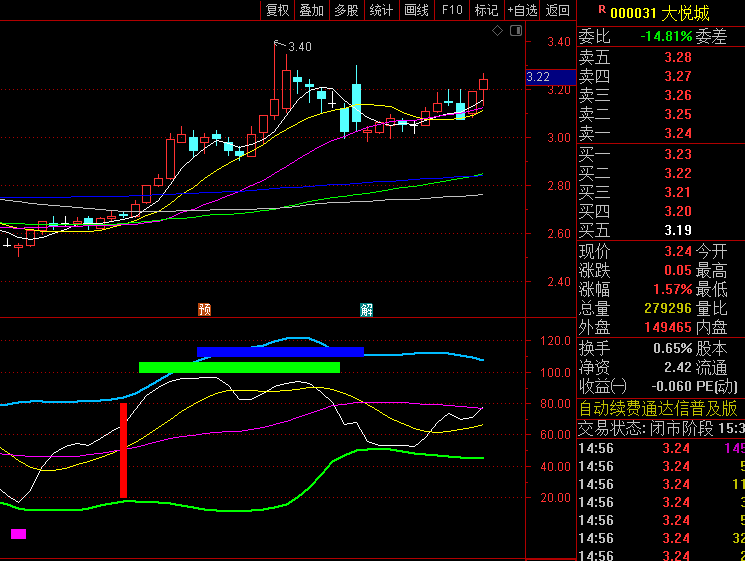Viewport: 745px width, 561px height.
Task: Click the 自动续费通达信普及版 promotion link
Action: 658,408
